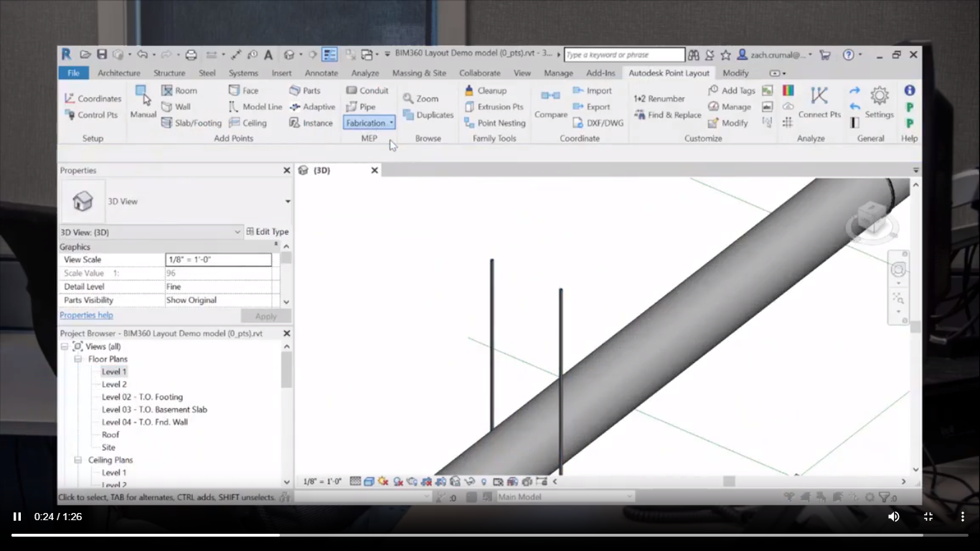Select Manual add points tool
Screen dimensions: 980x551
[143, 102]
